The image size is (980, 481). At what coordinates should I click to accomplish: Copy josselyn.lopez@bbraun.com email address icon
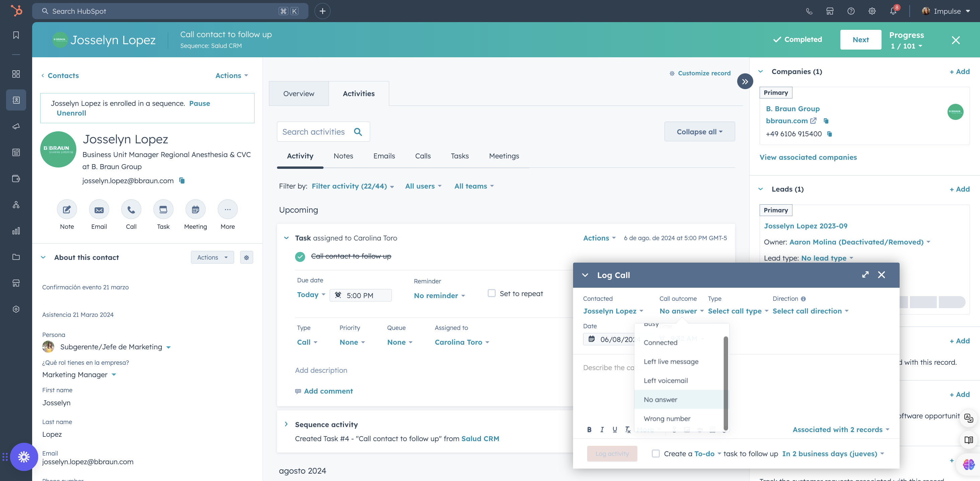tap(182, 180)
